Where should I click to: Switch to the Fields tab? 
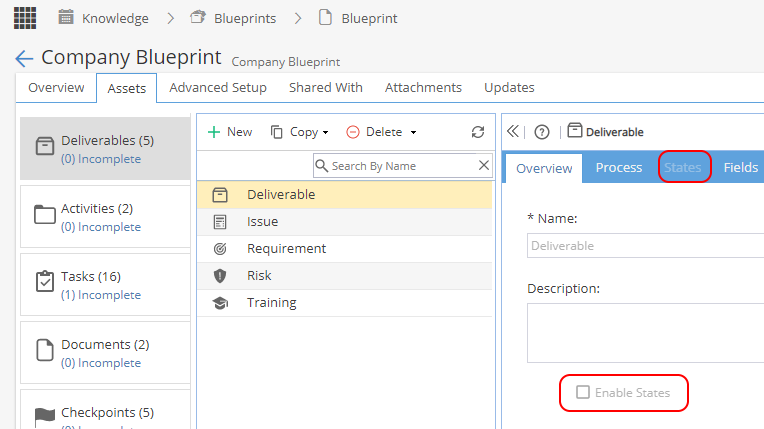click(741, 168)
